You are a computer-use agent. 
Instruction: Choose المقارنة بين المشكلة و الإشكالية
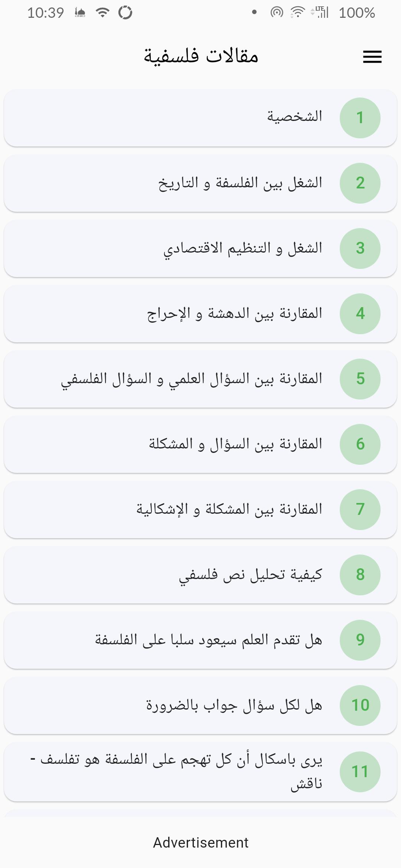[200, 510]
